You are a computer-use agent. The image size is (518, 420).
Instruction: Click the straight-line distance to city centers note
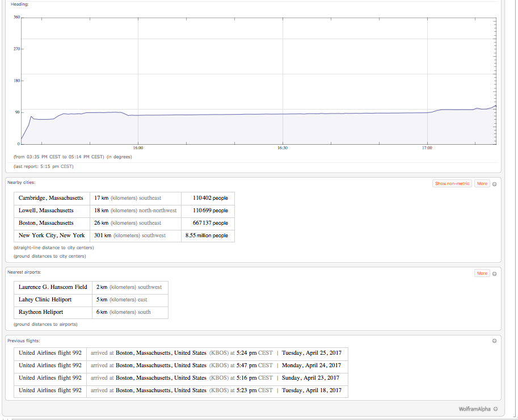coord(53,248)
